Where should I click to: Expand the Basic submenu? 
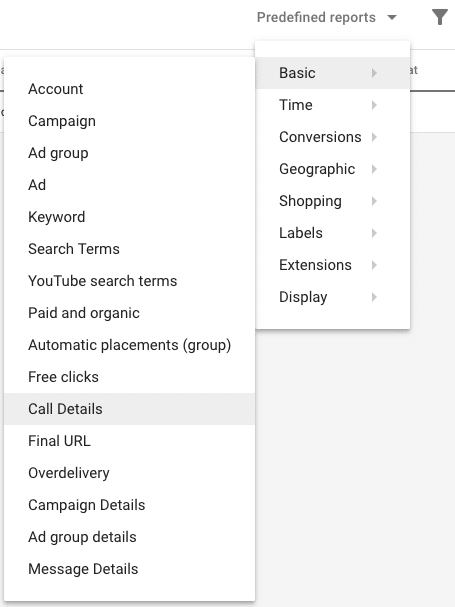(x=333, y=73)
